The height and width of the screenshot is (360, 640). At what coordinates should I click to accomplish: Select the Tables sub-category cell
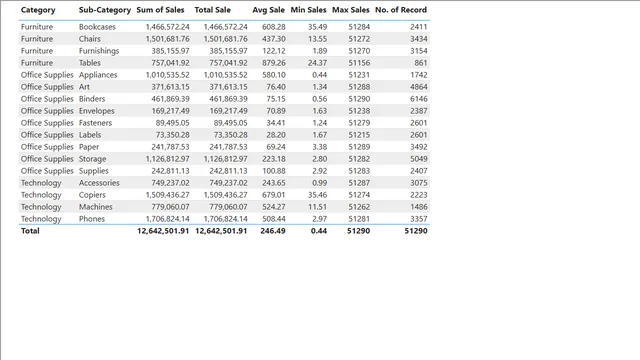[89, 63]
